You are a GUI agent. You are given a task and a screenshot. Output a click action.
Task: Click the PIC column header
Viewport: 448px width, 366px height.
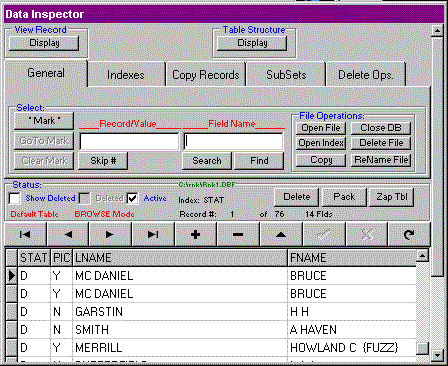coord(61,258)
